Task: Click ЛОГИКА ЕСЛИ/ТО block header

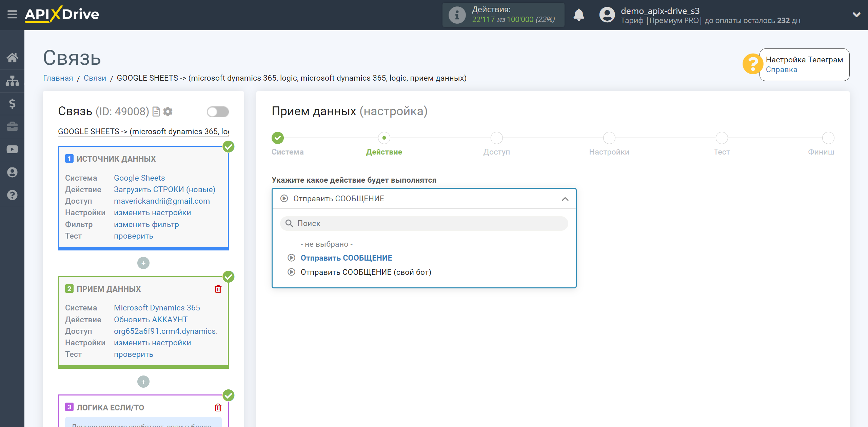Action: [x=110, y=407]
